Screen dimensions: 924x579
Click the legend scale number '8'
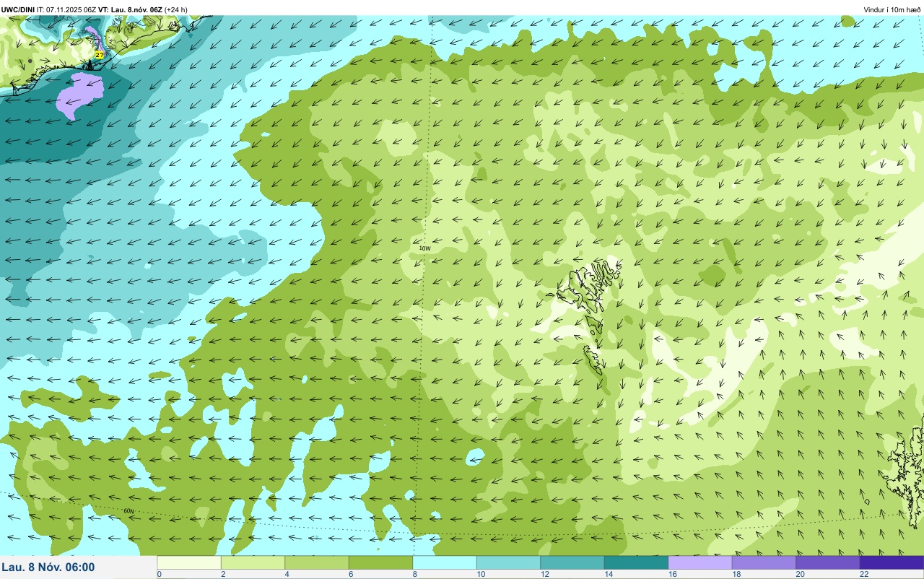tap(415, 574)
